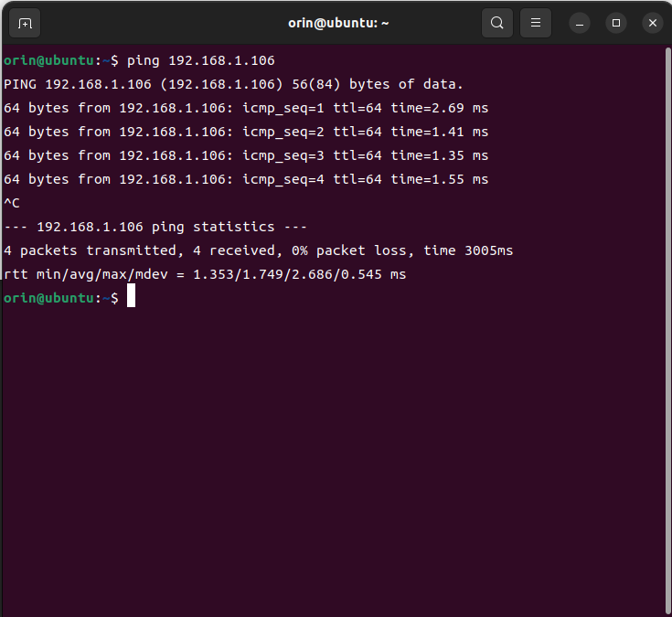Open the hamburger main menu

tap(536, 23)
